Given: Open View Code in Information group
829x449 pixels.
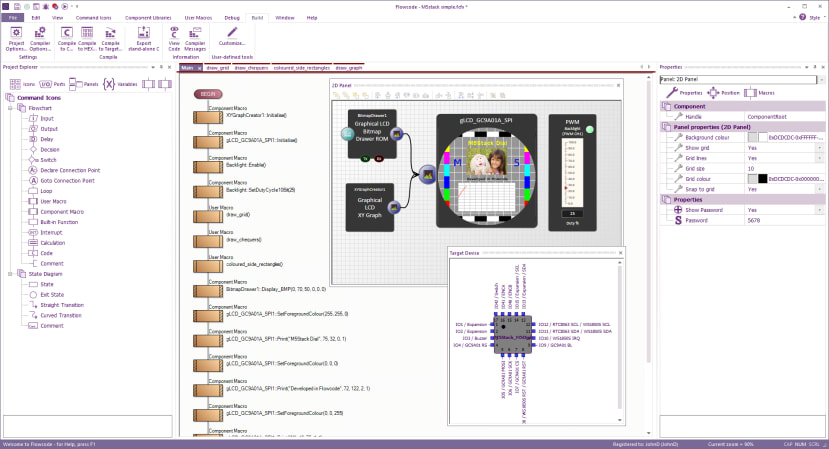Looking at the screenshot, I should tap(174, 39).
